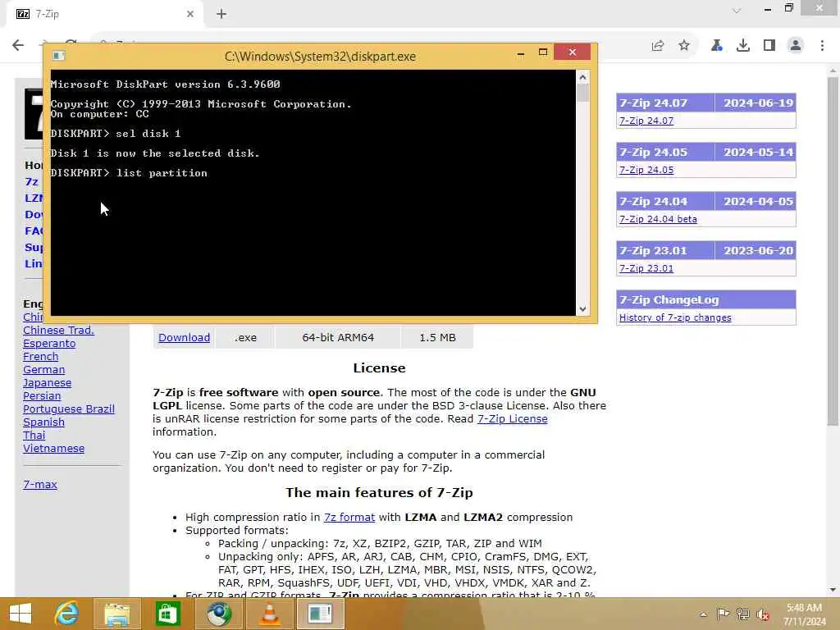Switch language to German
Viewport: 840px width, 630px height.
[x=44, y=370]
